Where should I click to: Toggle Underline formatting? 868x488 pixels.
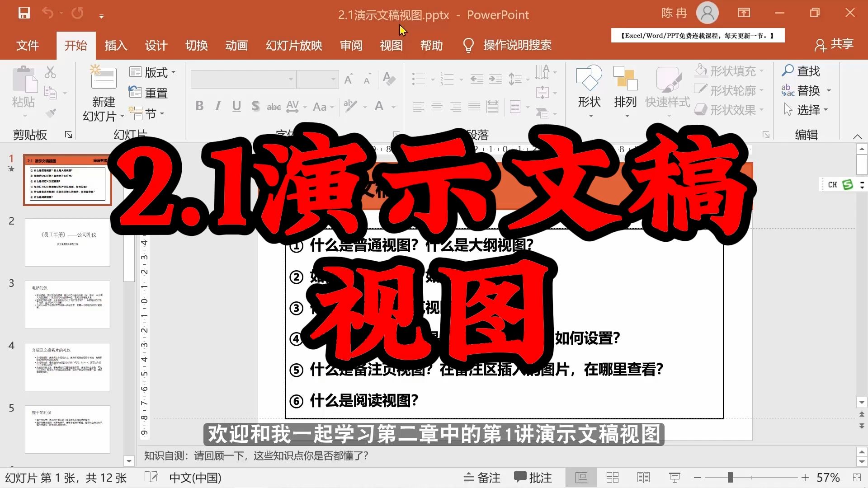pos(236,106)
